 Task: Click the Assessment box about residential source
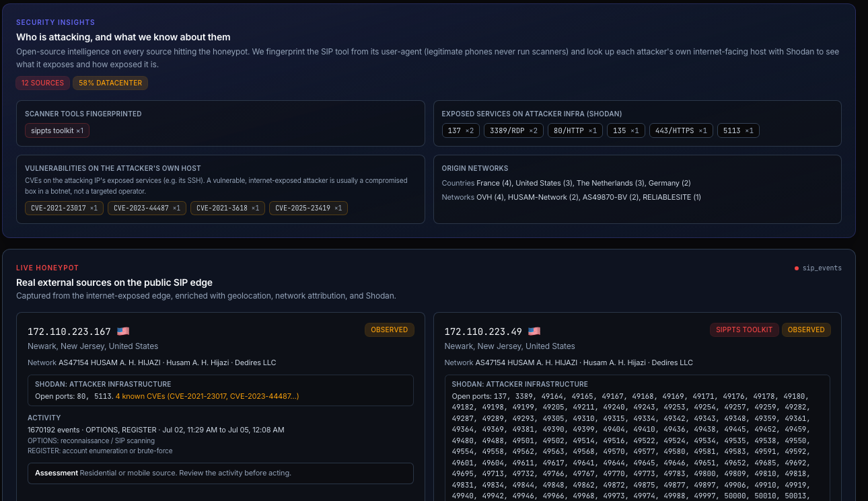221,473
